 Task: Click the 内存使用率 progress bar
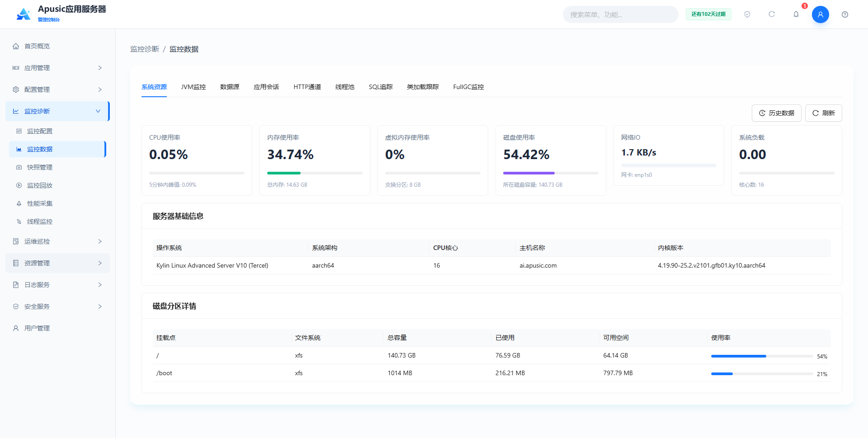pos(315,173)
